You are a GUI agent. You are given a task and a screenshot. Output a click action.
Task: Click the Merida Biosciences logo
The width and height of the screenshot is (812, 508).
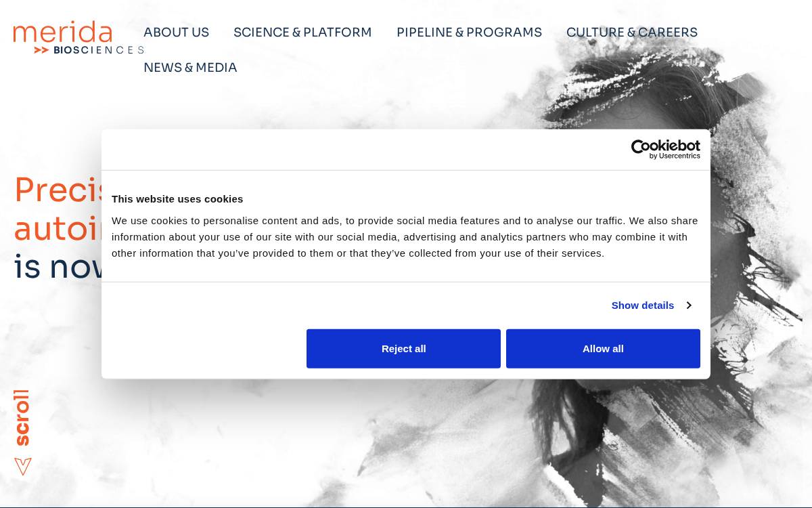click(x=78, y=37)
